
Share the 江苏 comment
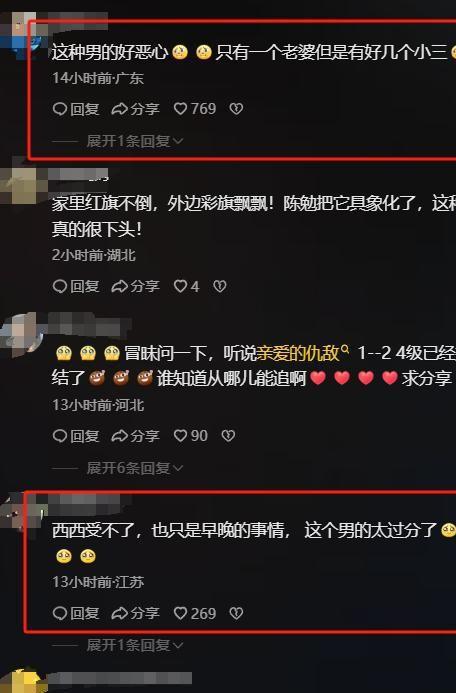tap(135, 613)
